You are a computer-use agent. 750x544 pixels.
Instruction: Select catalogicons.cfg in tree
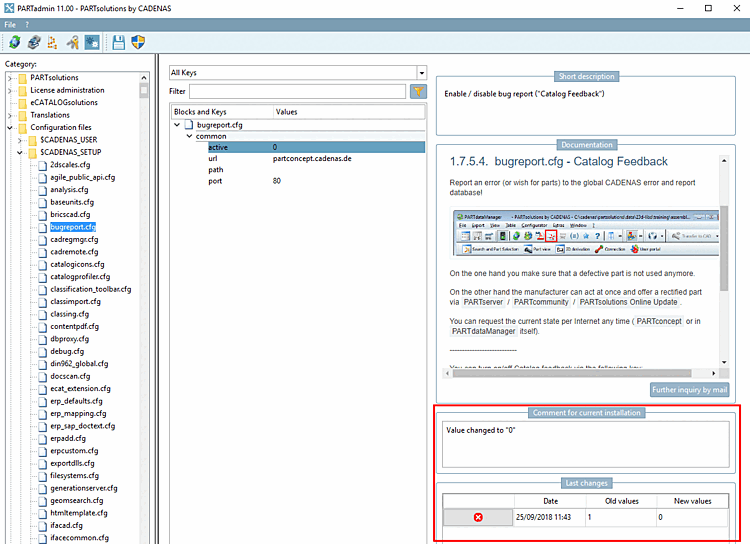coord(77,264)
